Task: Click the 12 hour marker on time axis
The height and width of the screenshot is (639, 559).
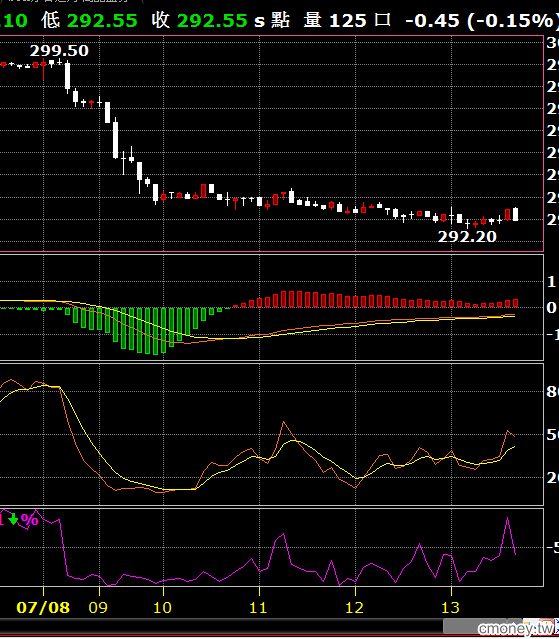Action: 354,608
